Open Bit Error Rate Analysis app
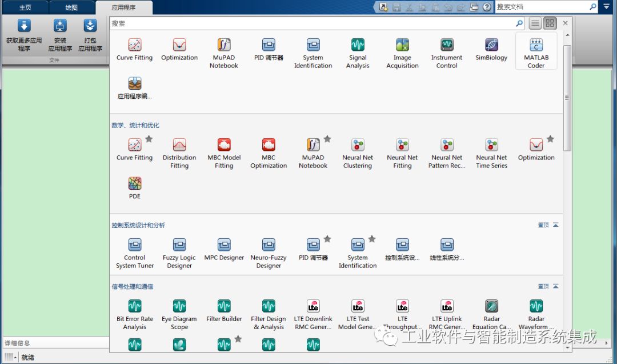Screen dimensions: 617x364 135,315
